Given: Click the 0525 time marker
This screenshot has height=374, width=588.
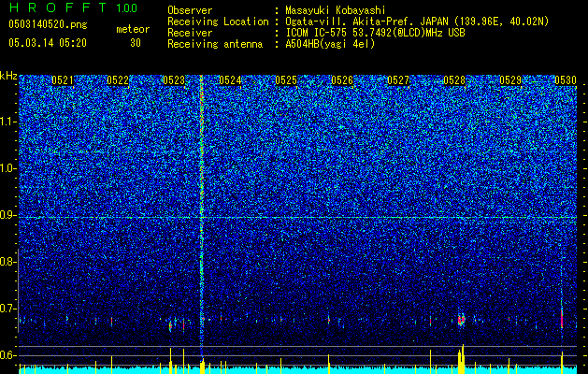Looking at the screenshot, I should pyautogui.click(x=286, y=80).
